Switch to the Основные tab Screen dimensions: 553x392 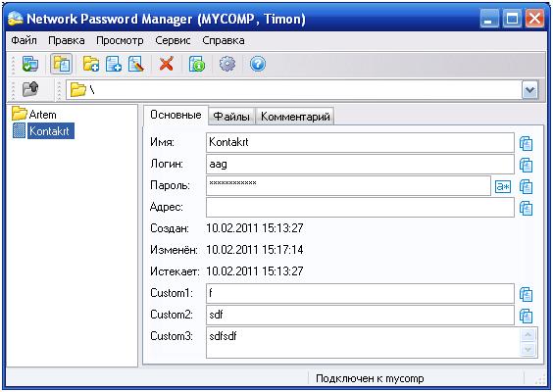(176, 115)
